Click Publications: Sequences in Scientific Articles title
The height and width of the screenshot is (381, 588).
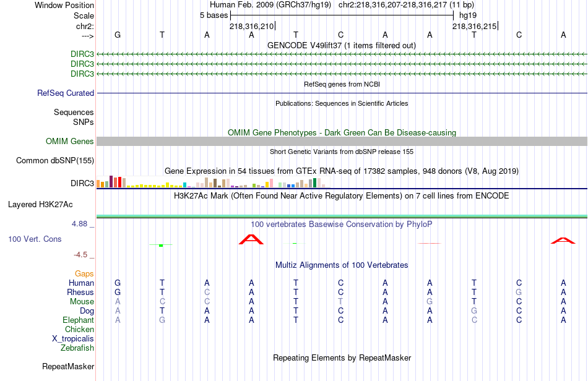click(x=342, y=103)
